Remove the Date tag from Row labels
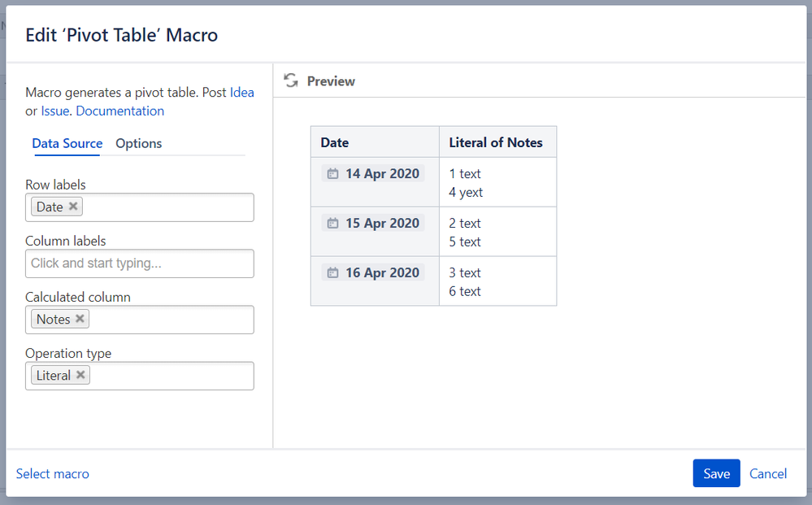This screenshot has width=812, height=505. point(73,206)
